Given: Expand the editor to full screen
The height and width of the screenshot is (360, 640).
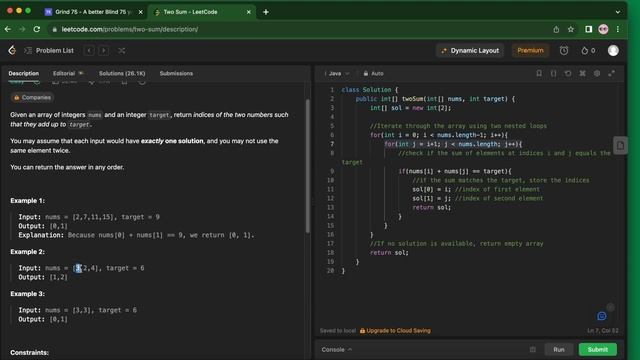Looking at the screenshot, I should (x=611, y=73).
